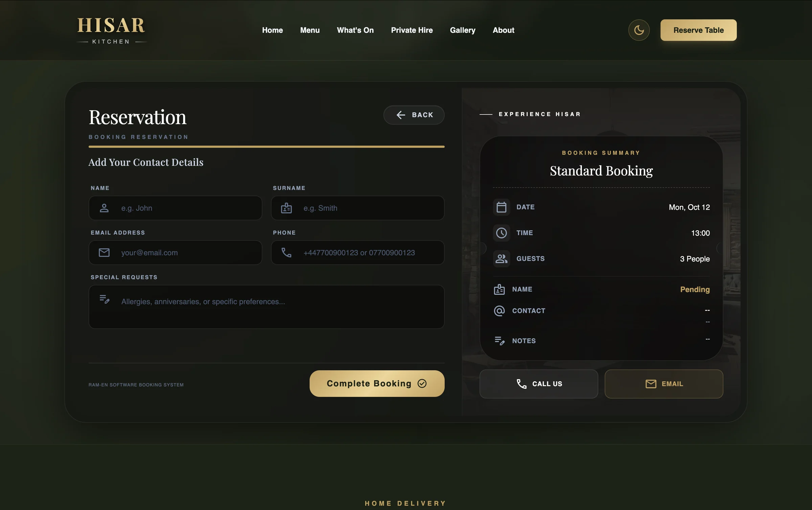Click the phone icon in the Phone field

coord(286,253)
